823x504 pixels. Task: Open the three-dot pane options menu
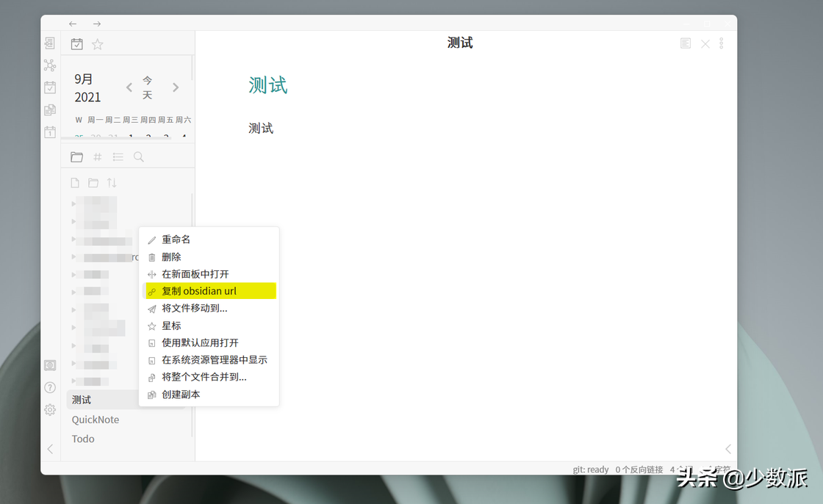click(721, 43)
